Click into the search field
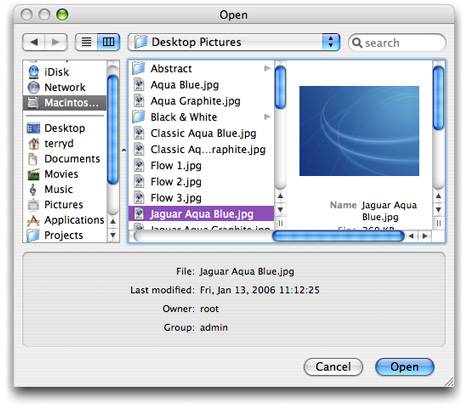The width and height of the screenshot is (468, 409). [x=397, y=43]
